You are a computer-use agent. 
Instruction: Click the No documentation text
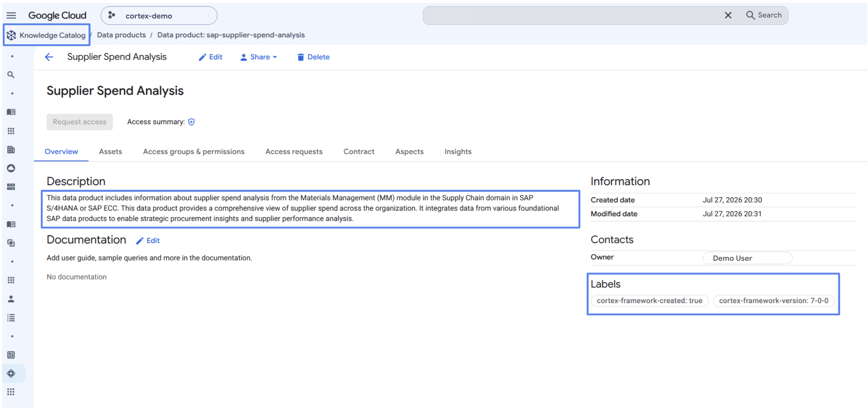(x=76, y=277)
